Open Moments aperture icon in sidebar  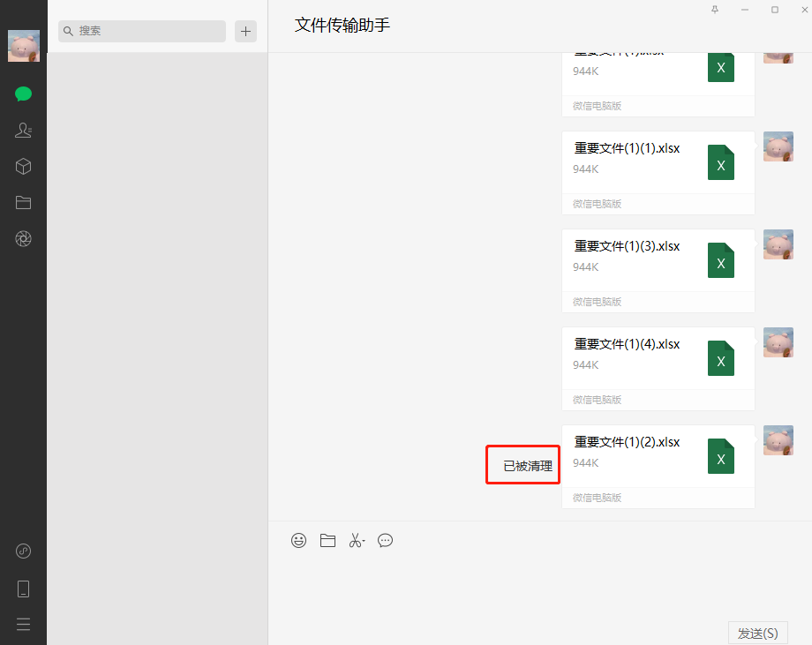pyautogui.click(x=24, y=238)
